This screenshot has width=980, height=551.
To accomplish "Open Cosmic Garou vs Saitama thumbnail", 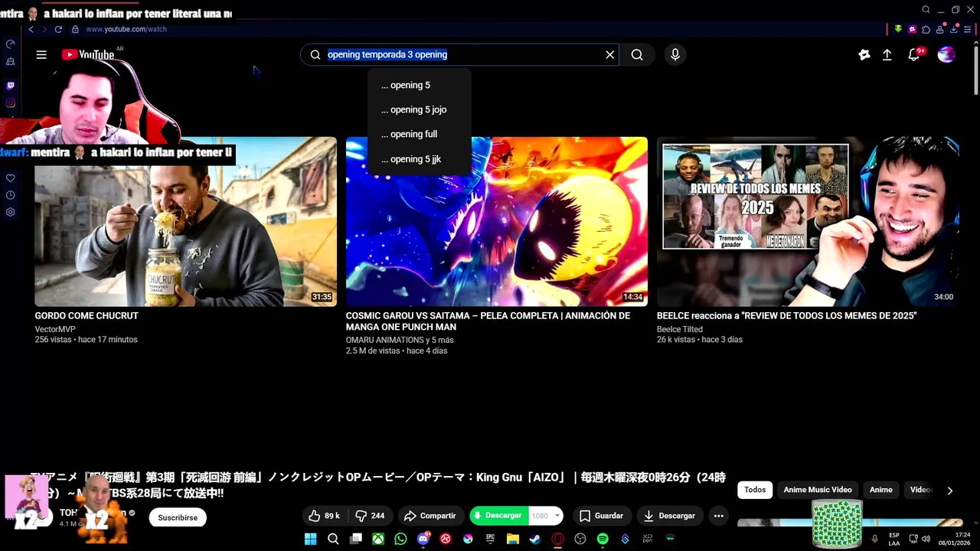I will pos(496,222).
